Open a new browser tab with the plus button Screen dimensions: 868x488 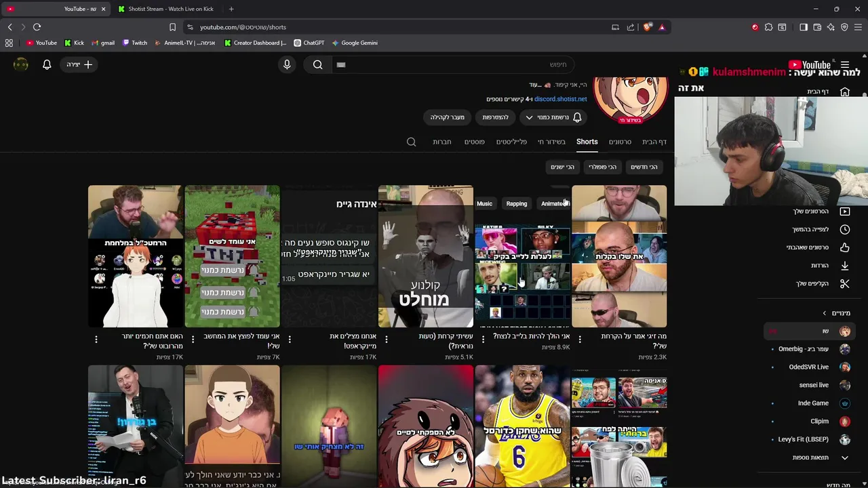[231, 9]
